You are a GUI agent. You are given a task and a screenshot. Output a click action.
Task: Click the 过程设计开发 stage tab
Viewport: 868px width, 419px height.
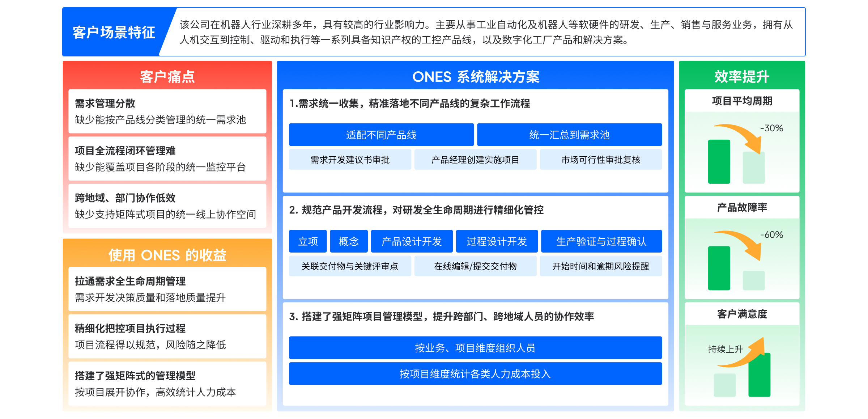[497, 241]
